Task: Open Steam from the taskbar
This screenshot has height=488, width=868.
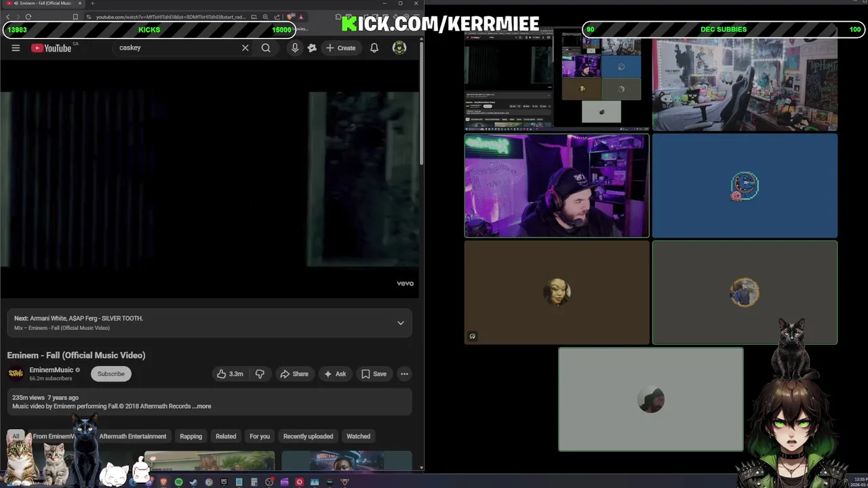Action: click(x=194, y=482)
